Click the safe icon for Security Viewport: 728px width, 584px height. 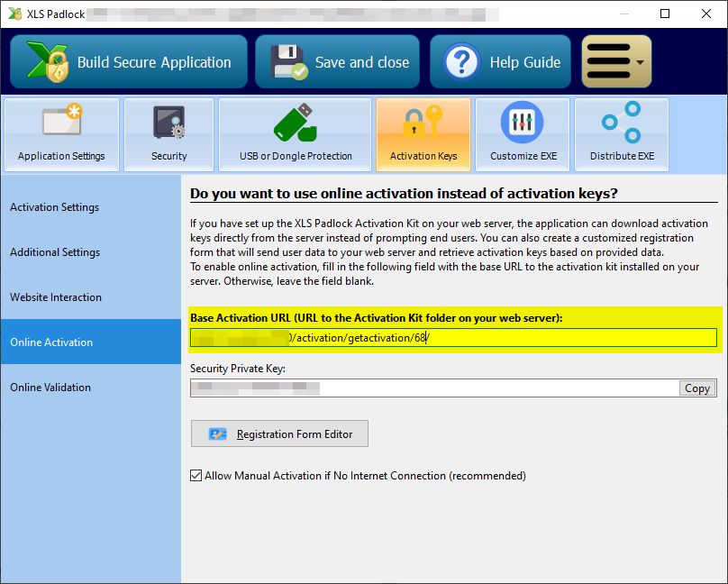169,123
